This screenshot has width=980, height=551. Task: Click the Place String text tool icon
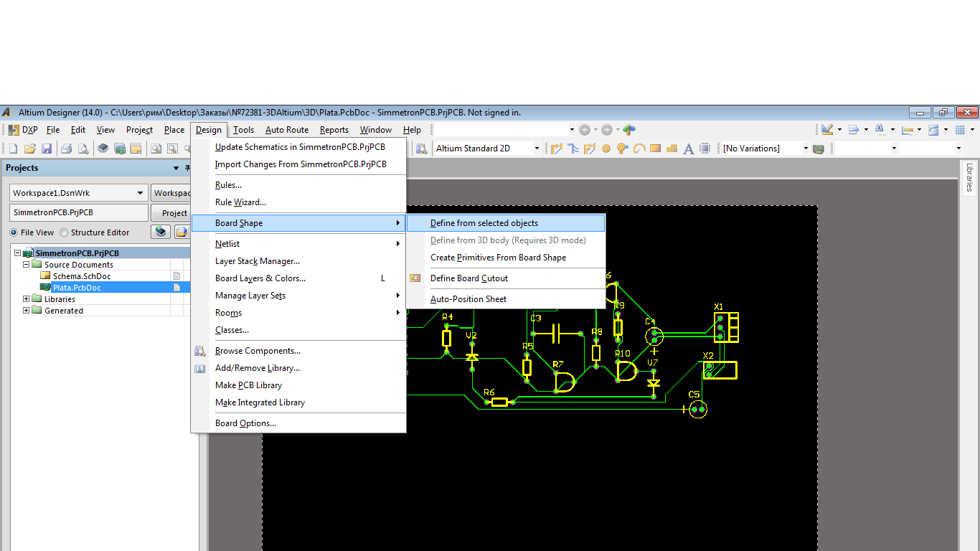[688, 149]
